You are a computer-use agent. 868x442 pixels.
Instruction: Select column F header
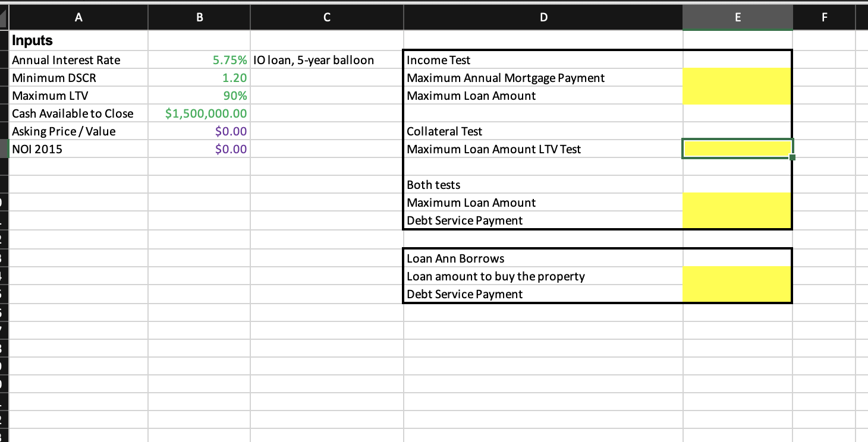(824, 17)
